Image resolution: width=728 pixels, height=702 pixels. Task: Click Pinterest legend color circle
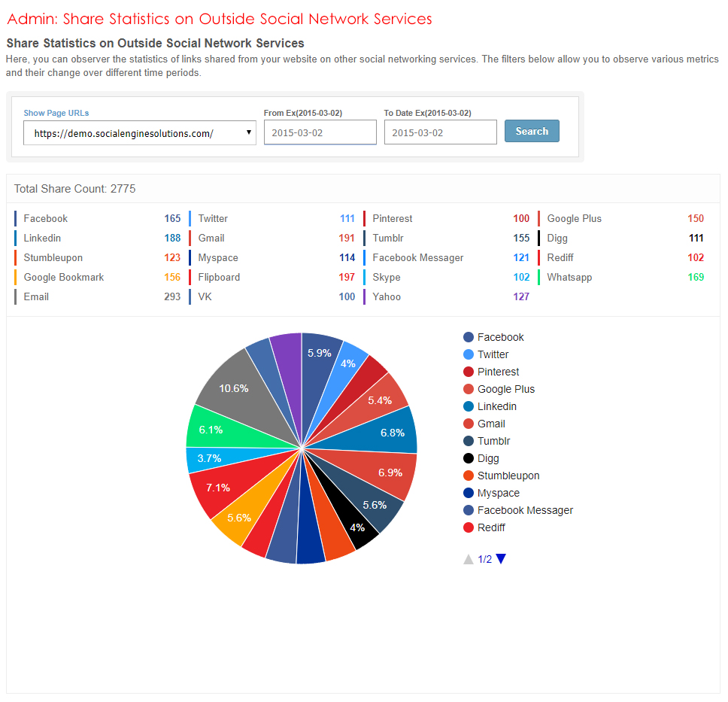pyautogui.click(x=469, y=372)
